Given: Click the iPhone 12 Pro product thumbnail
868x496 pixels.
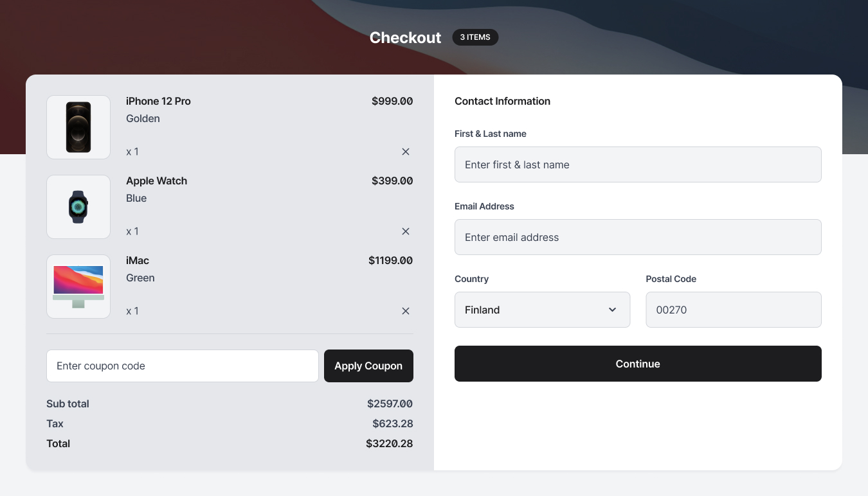Looking at the screenshot, I should [78, 127].
